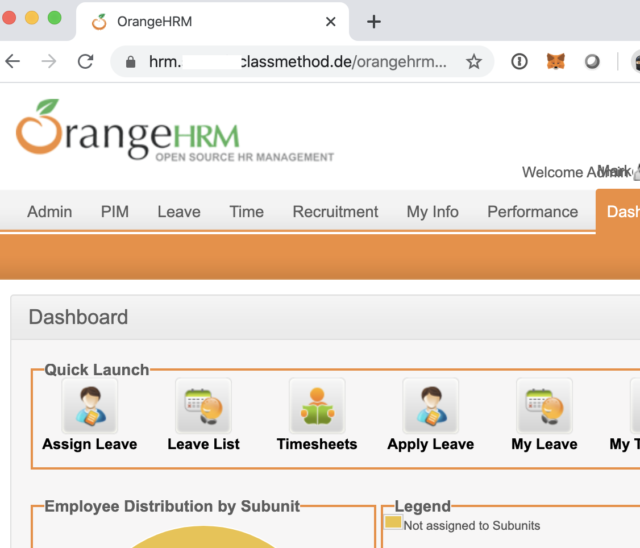Click the yellow Not assigned to Subunits swatch

click(x=393, y=522)
